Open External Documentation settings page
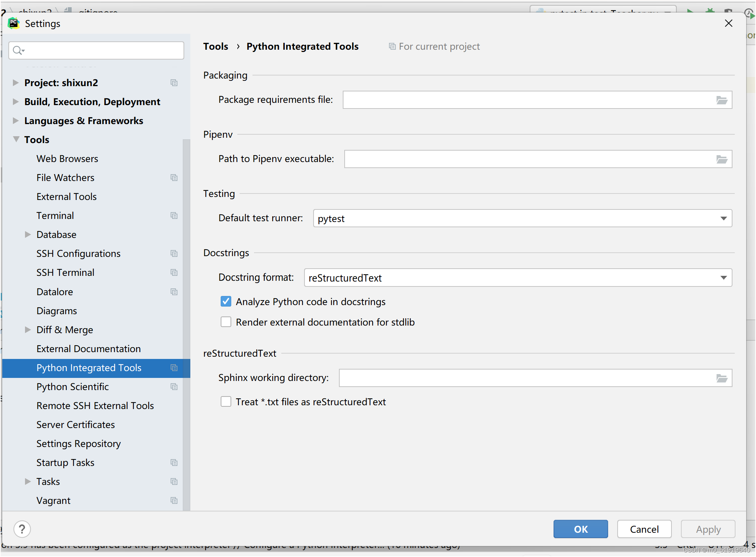The image size is (756, 557). pyautogui.click(x=89, y=349)
